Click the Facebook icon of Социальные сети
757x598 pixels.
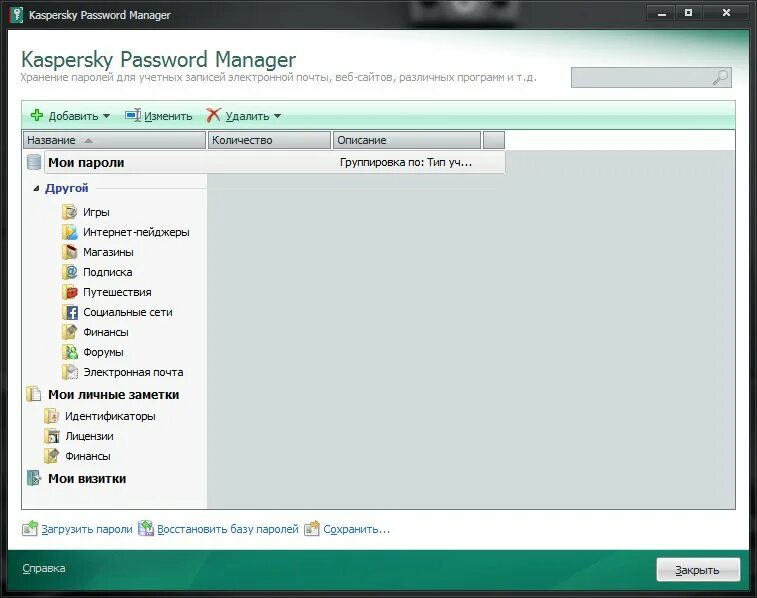[x=70, y=312]
